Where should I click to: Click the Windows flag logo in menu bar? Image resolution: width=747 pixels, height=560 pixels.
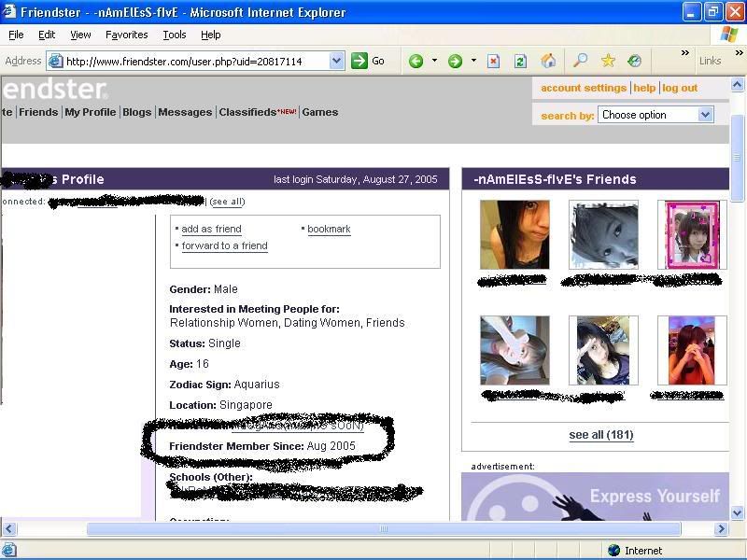tap(729, 35)
